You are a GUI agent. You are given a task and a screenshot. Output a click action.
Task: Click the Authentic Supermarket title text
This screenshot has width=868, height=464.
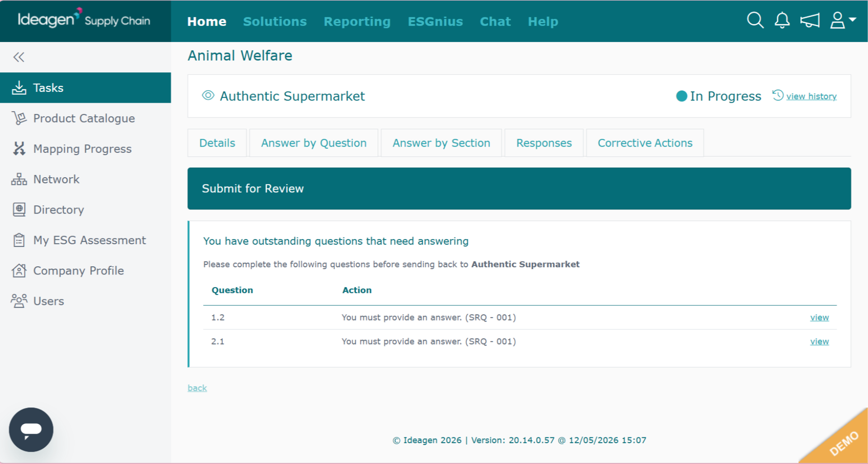click(x=292, y=96)
